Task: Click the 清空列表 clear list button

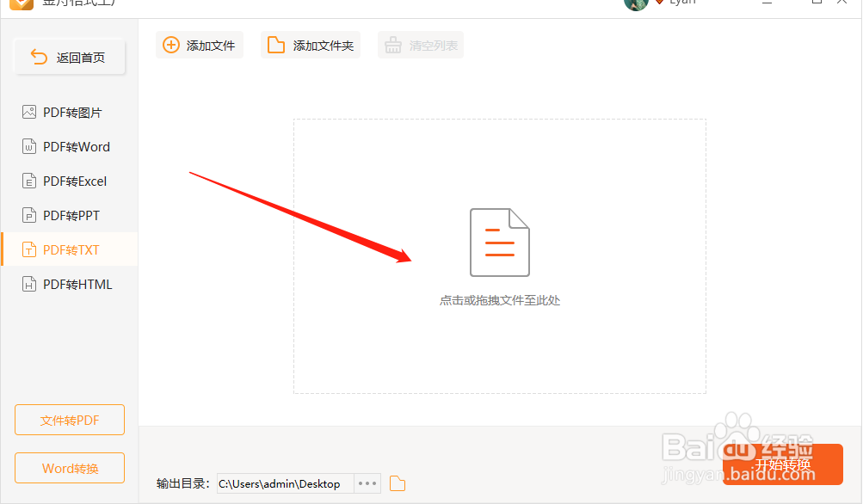Action: pos(421,45)
